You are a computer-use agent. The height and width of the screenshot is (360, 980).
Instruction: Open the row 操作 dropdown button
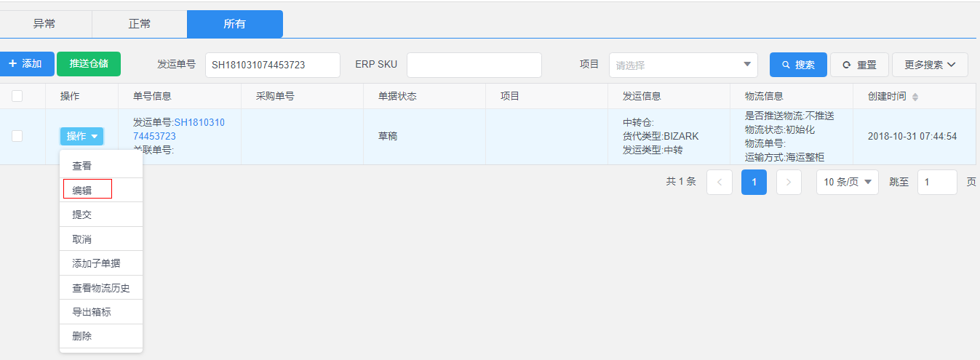[81, 136]
